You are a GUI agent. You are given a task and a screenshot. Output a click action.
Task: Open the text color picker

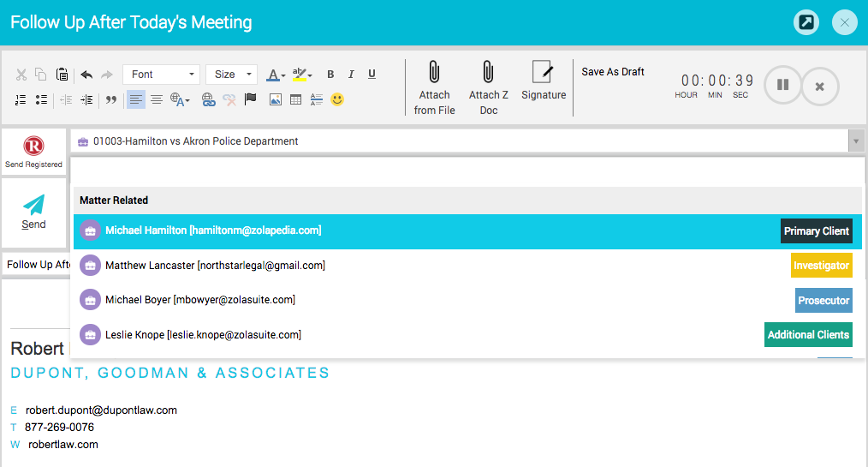coord(276,75)
